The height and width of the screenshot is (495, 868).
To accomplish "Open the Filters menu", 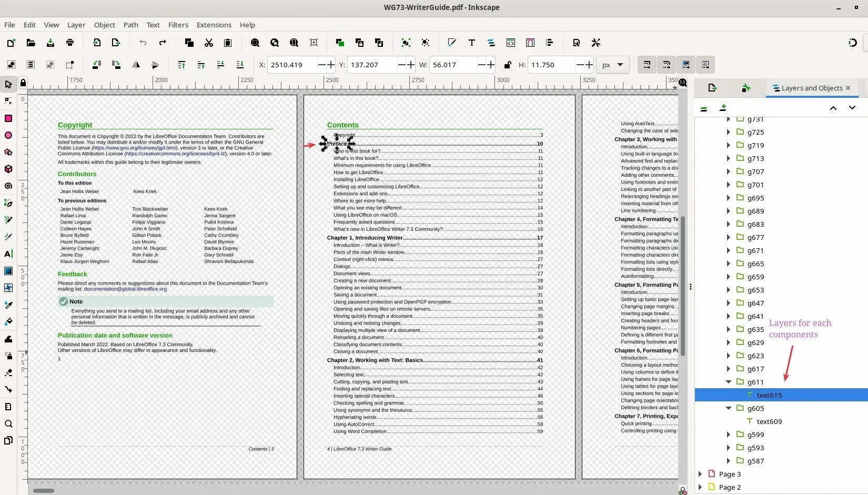I will coord(178,25).
